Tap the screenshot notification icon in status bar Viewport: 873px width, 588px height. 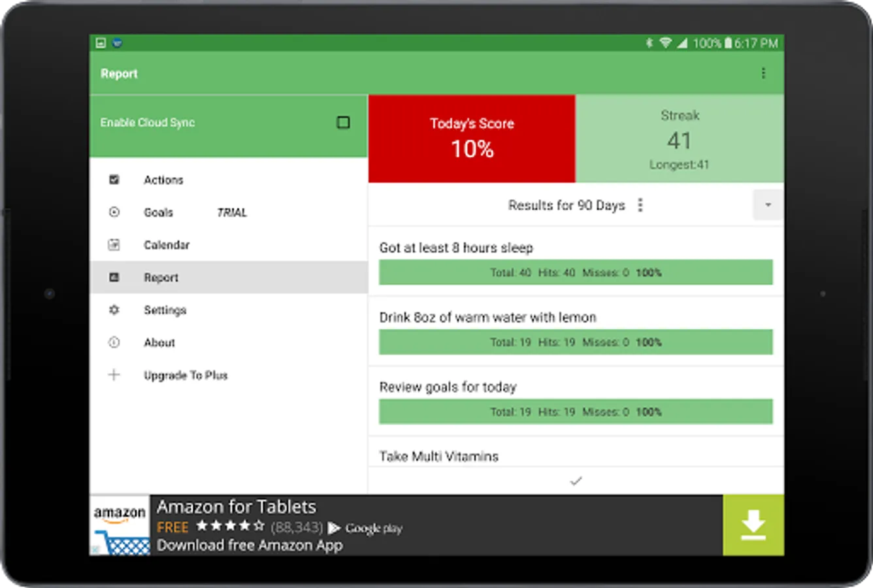(101, 43)
